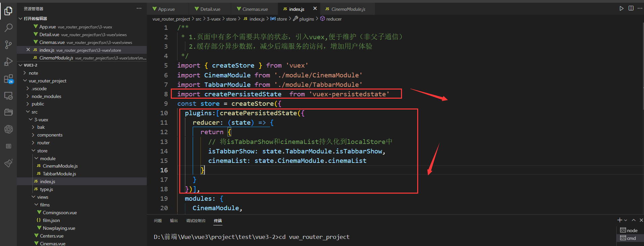The height and width of the screenshot is (246, 644).
Task: Close the terminal panel
Action: point(641,220)
